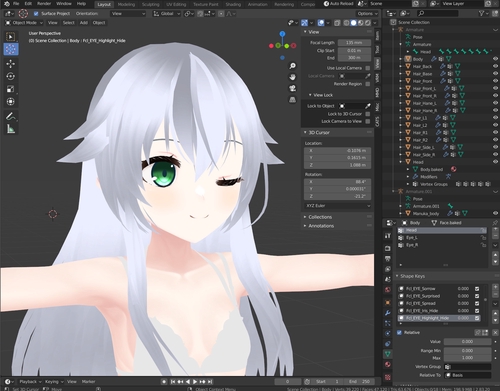
Task: Switch to rendered viewport shading
Action: [x=367, y=23]
